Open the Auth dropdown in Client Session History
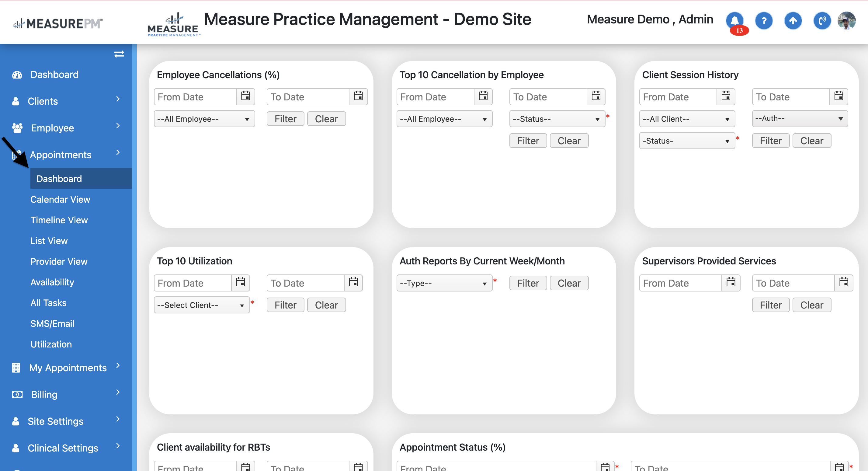 point(800,119)
